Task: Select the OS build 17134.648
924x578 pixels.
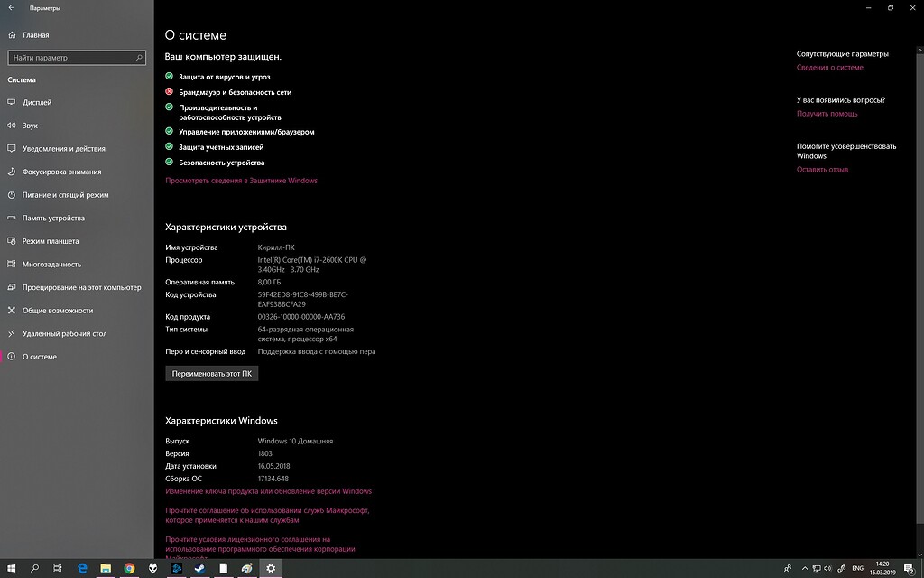Action: (273, 479)
